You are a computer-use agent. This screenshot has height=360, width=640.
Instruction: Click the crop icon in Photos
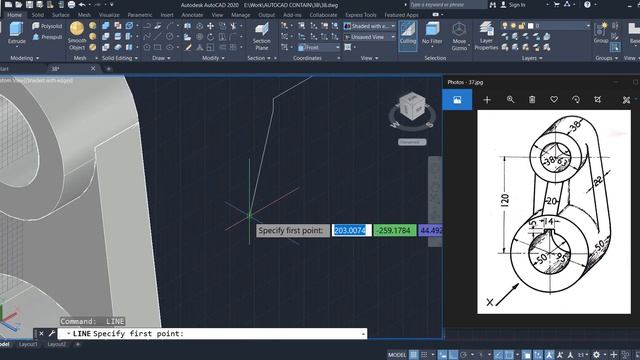click(x=598, y=100)
